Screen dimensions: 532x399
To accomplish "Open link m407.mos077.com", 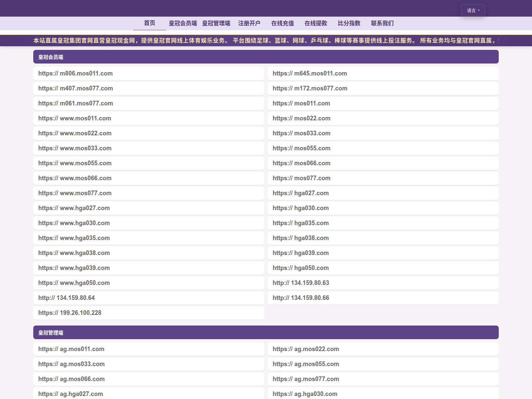I will pyautogui.click(x=149, y=88).
